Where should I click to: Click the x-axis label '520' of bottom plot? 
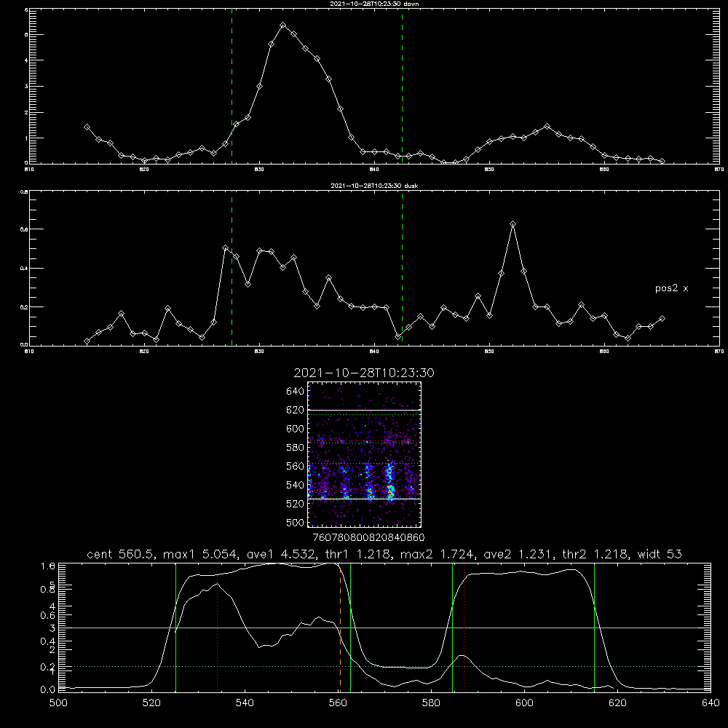151,703
